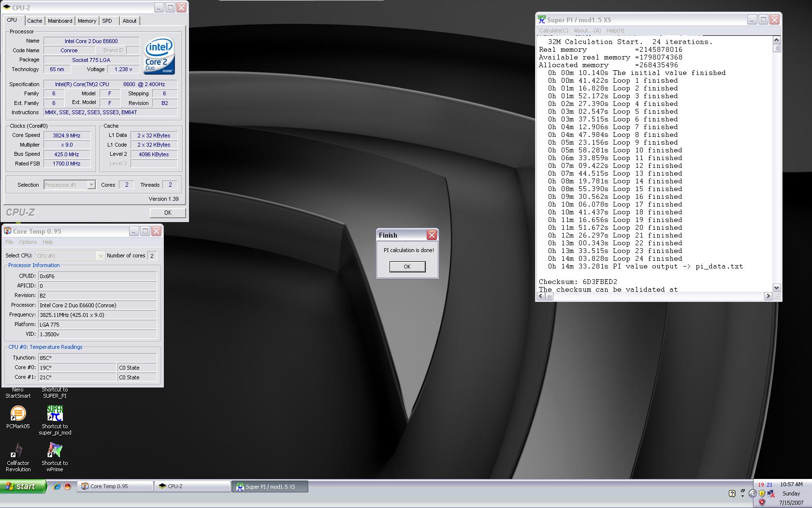Open the File menu in Core Temp
Viewport: 812px width, 508px height.
click(9, 242)
